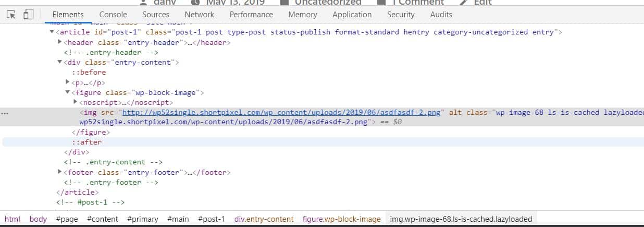This screenshot has height=227, width=644.
Task: Switch to the Console tab
Action: (113, 15)
